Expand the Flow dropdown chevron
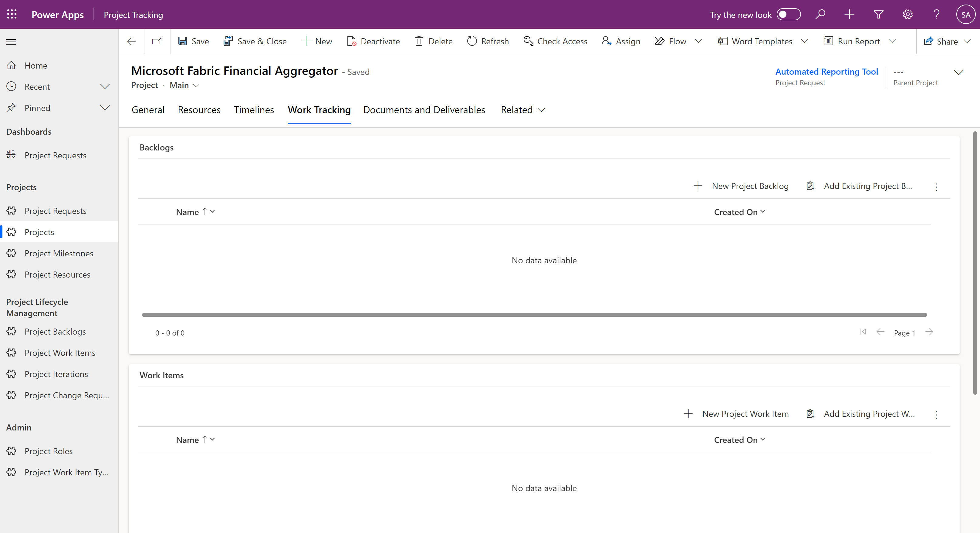This screenshot has height=533, width=980. pos(698,41)
